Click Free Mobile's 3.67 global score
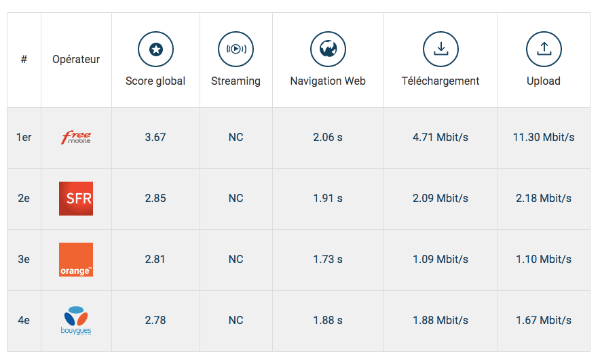600x364 pixels. (155, 138)
